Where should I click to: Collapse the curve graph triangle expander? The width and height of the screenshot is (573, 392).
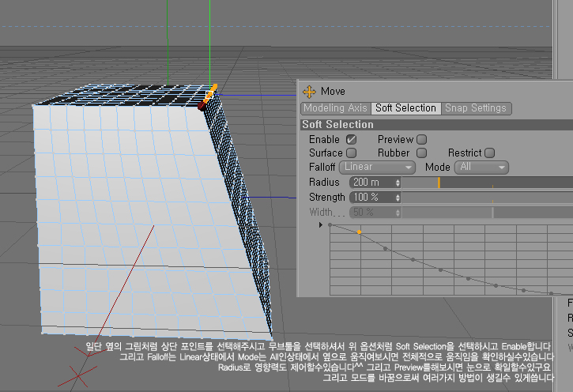[x=321, y=225]
